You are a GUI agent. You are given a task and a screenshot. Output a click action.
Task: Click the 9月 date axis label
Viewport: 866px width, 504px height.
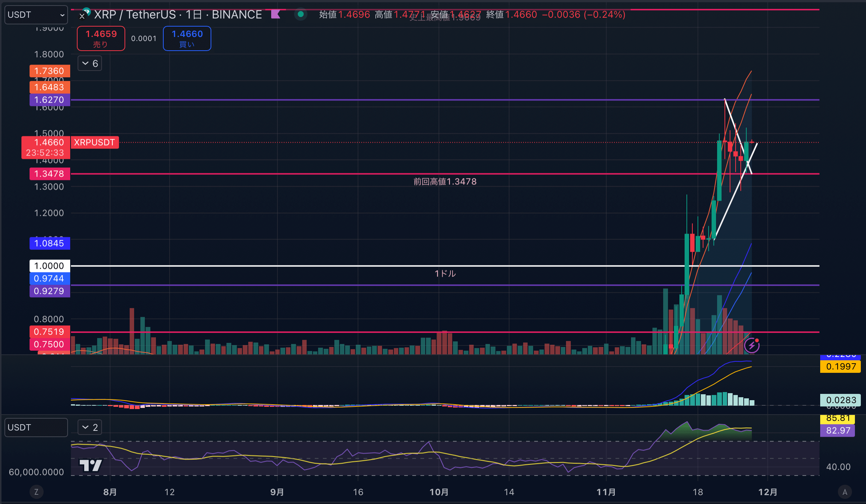point(277,492)
